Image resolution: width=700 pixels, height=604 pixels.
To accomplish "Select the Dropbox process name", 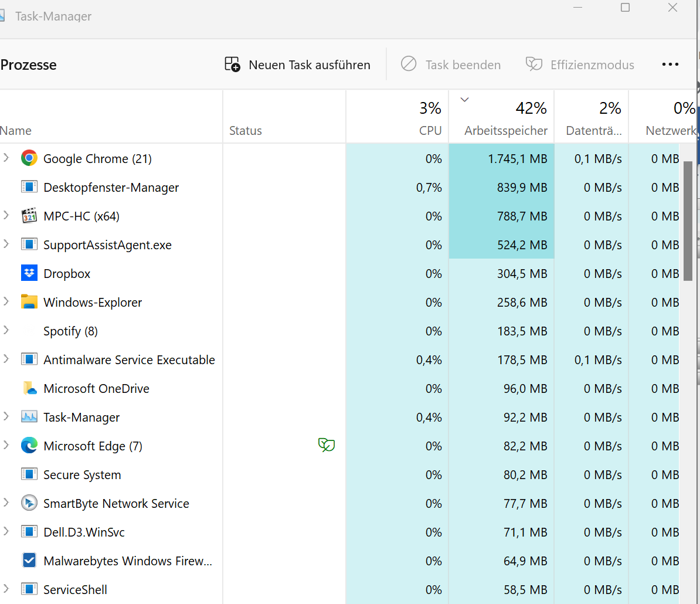I will tap(67, 274).
